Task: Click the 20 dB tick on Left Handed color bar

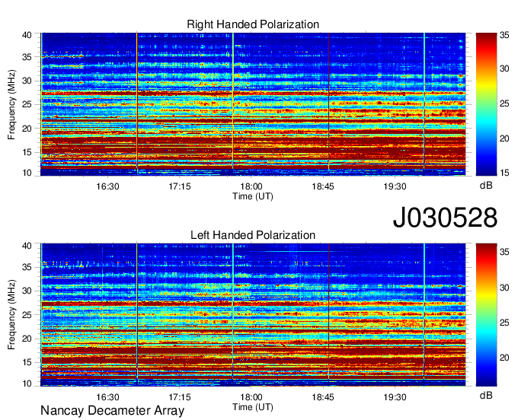Action: coord(504,358)
